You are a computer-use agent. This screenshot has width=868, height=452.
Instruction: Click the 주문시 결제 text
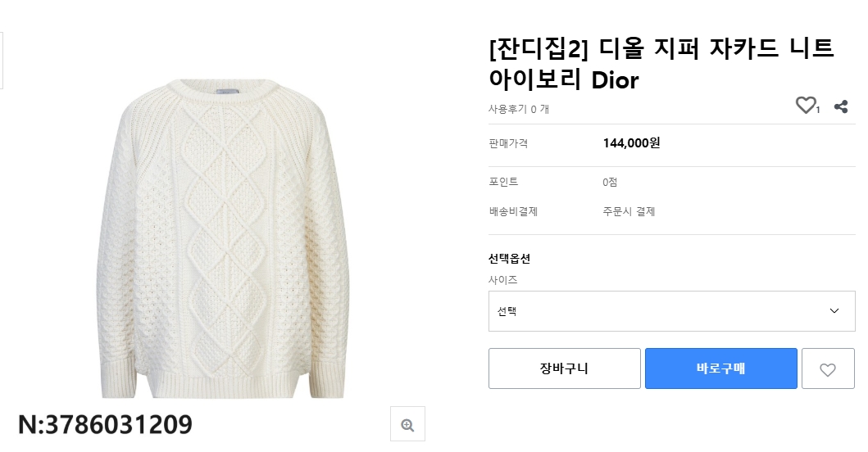click(629, 211)
